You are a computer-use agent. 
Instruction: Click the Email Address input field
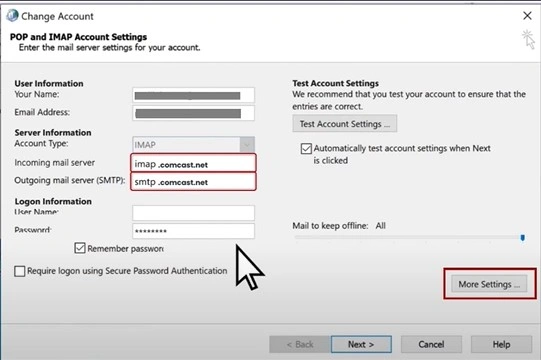point(193,113)
